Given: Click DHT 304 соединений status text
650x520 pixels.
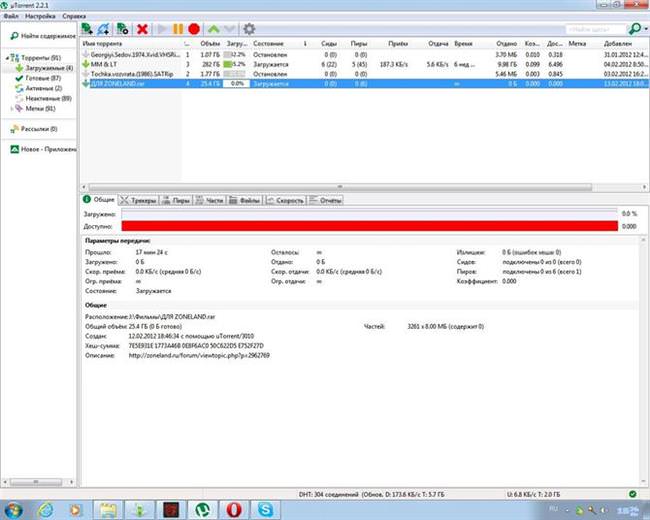Looking at the screenshot, I should point(328,494).
